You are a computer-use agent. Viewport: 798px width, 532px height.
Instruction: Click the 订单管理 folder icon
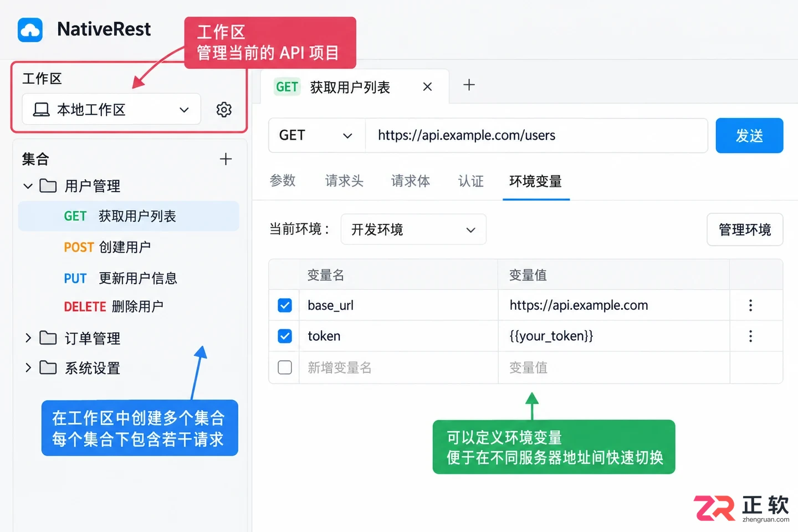point(48,338)
